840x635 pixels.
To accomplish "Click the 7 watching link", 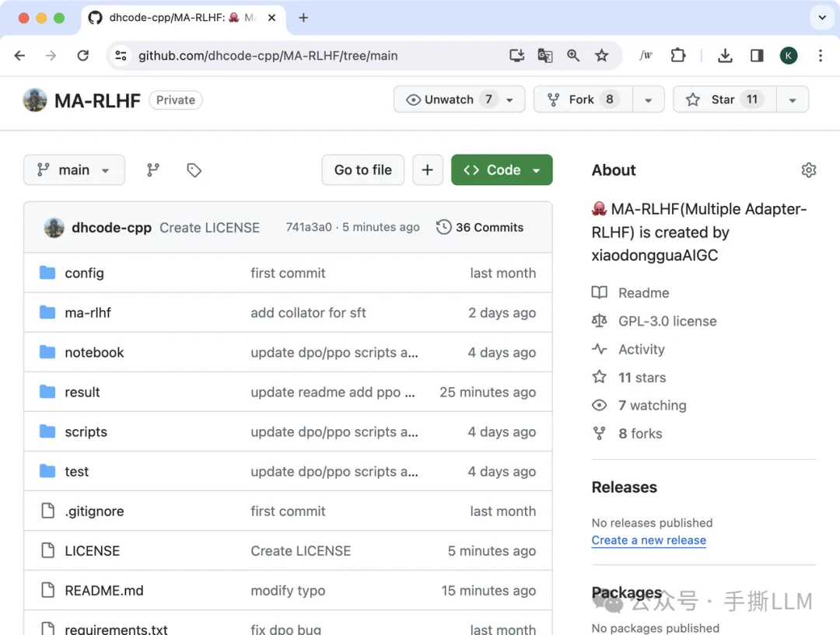I will (652, 405).
